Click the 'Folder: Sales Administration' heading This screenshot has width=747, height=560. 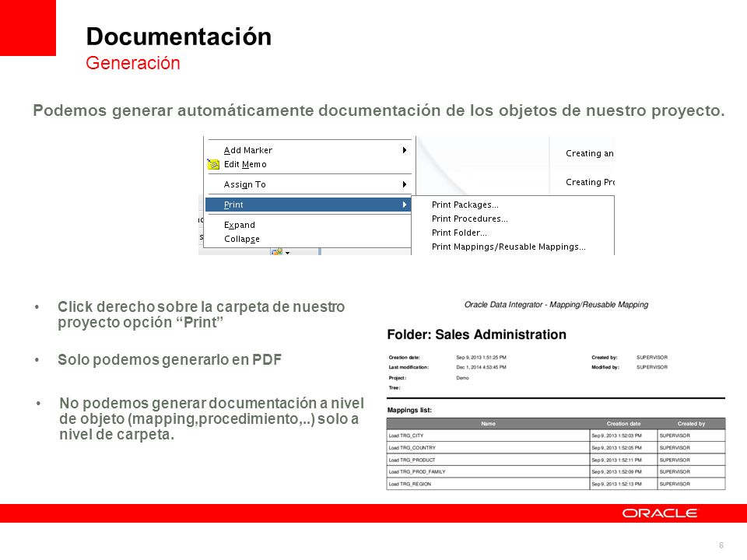[x=476, y=334]
